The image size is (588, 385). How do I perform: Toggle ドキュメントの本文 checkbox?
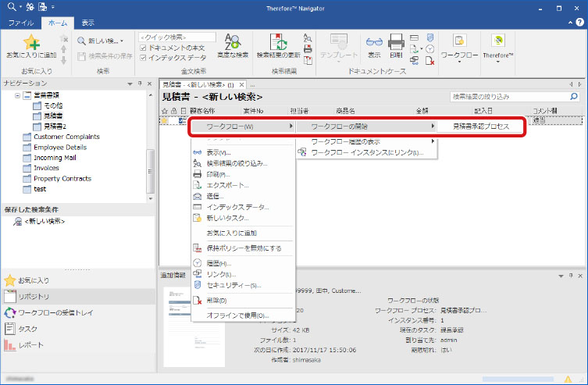tap(142, 47)
